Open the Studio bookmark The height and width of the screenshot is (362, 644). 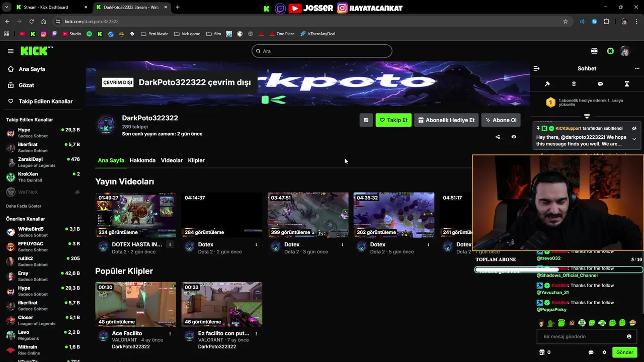tap(71, 34)
